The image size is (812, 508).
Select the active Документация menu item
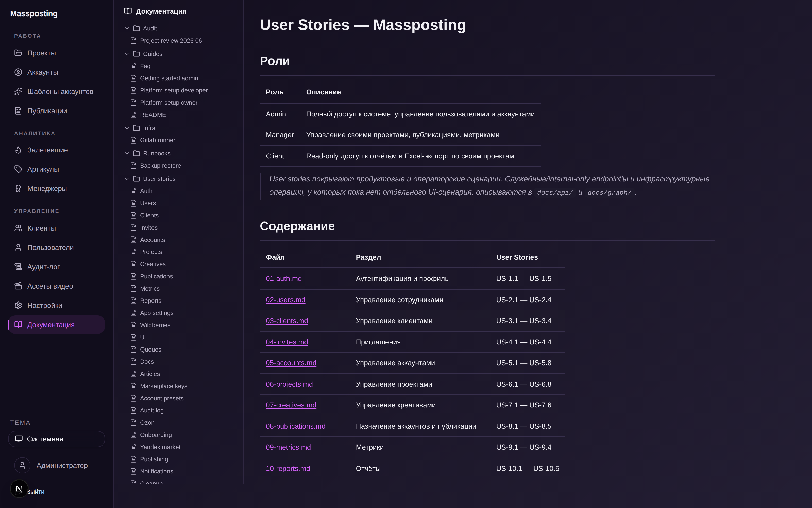click(x=56, y=325)
